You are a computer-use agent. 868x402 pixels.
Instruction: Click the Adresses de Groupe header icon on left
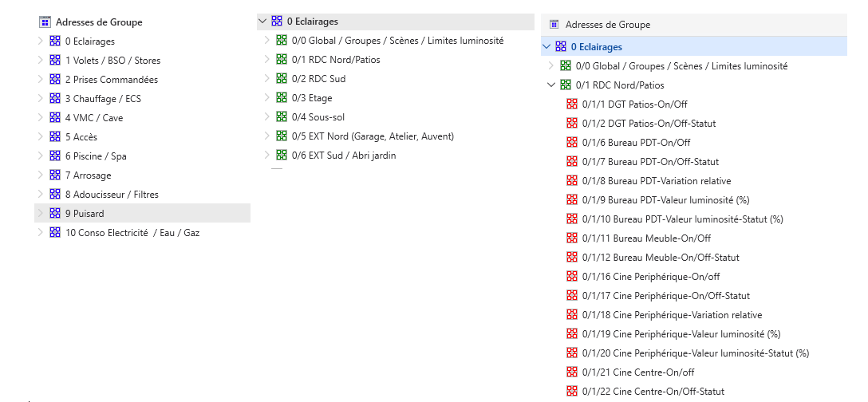point(45,22)
